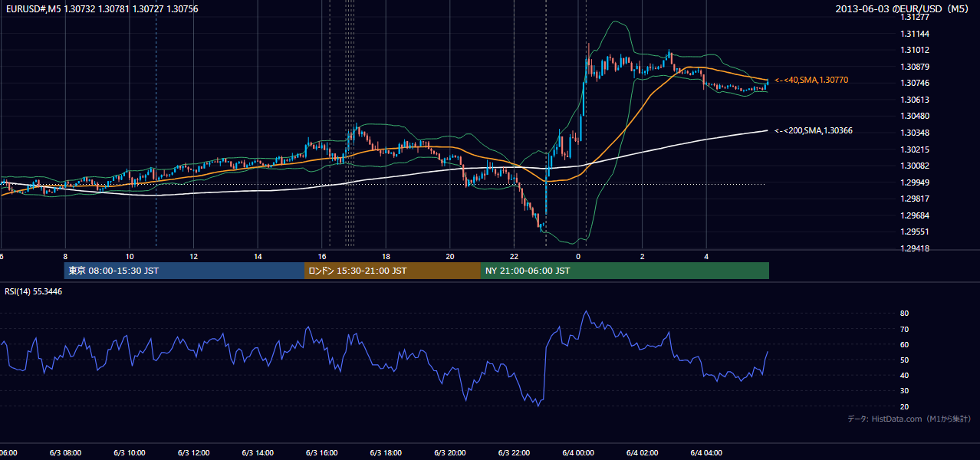Click price axis value 1.30082
The image size is (980, 460).
click(x=915, y=166)
